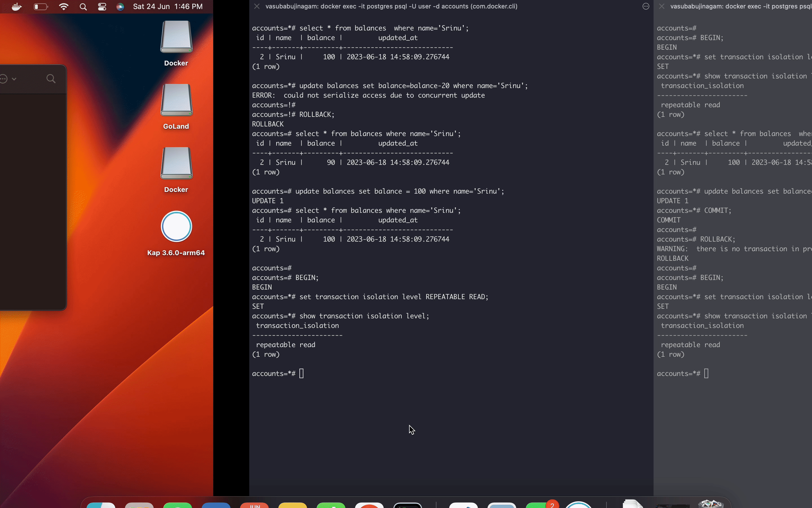
Task: Open the terminal tab options ellipsis icon
Action: click(x=646, y=6)
